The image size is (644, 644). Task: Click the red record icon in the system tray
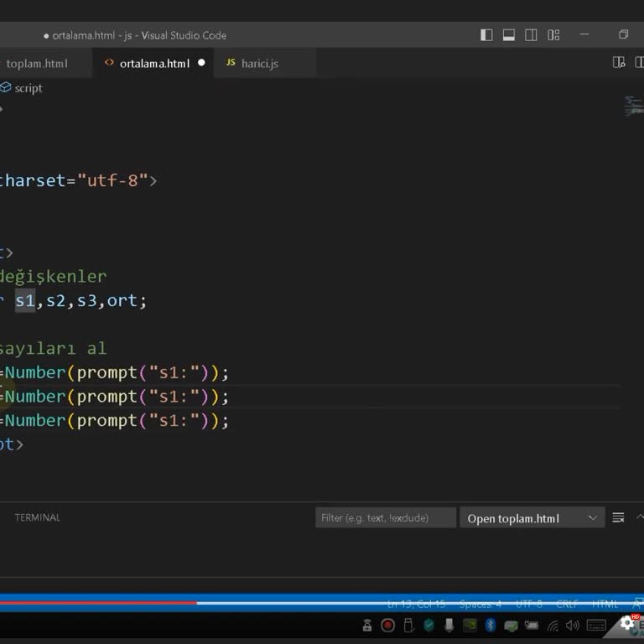tap(387, 625)
